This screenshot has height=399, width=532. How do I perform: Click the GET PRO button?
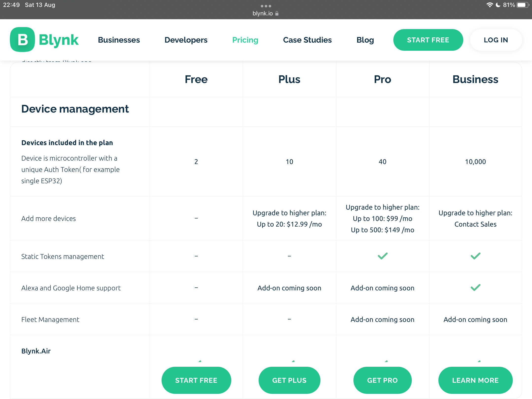[x=382, y=380]
